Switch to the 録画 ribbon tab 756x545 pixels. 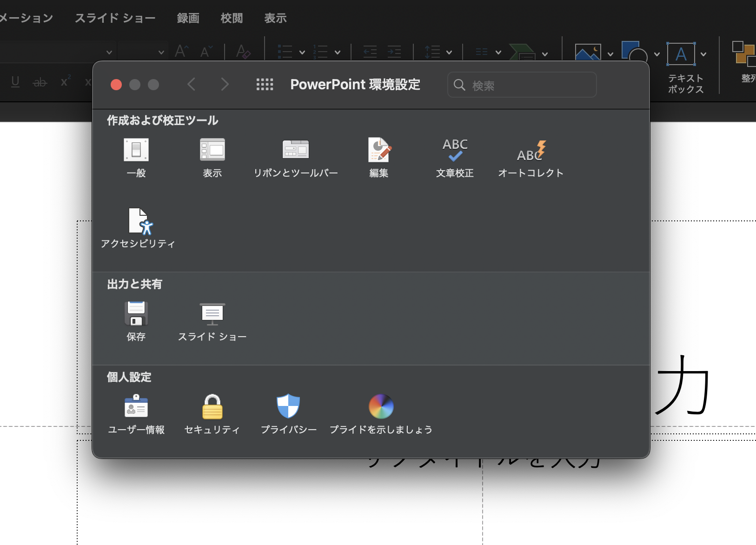188,18
